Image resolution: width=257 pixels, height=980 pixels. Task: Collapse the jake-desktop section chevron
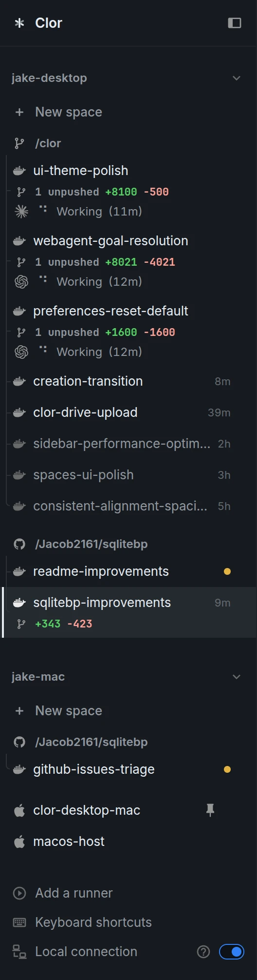[237, 78]
